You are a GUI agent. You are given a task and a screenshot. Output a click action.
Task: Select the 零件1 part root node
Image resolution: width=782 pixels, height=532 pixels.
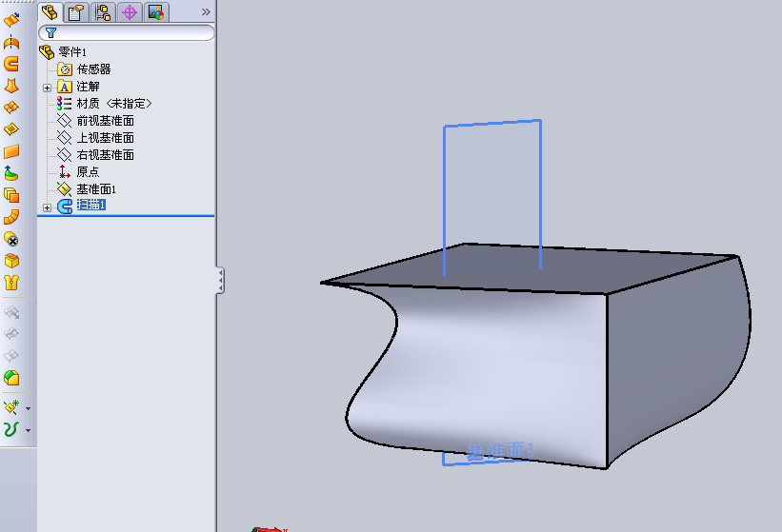[x=71, y=51]
